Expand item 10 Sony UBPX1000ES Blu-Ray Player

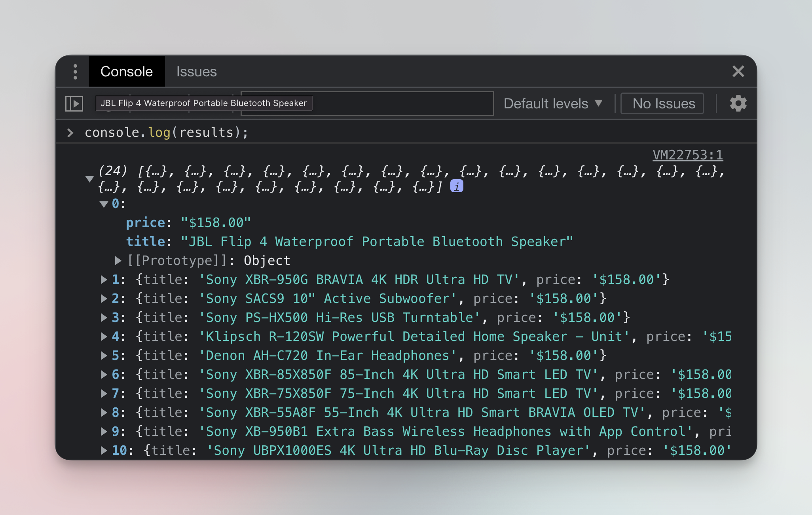click(104, 451)
